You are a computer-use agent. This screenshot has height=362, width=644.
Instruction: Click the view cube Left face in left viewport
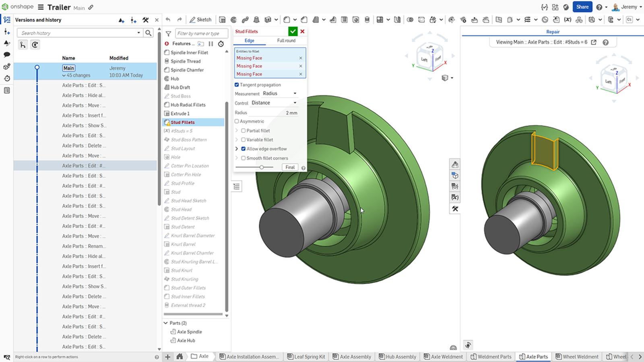tap(425, 59)
